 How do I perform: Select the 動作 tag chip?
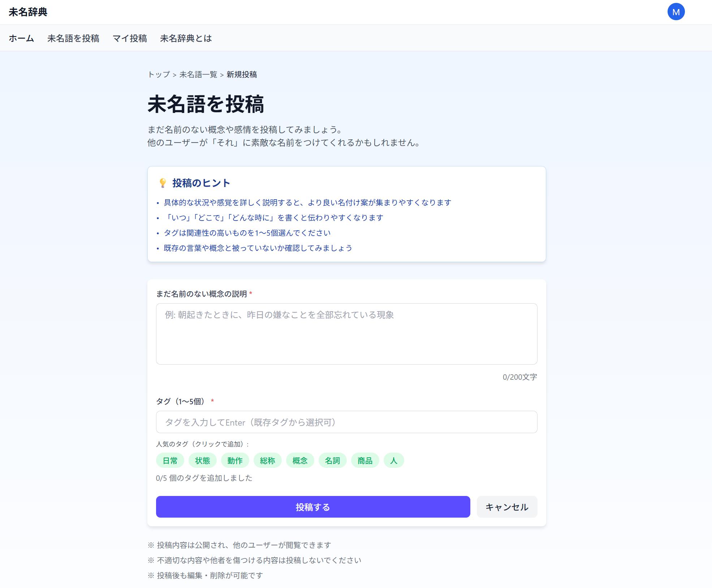pos(235,461)
